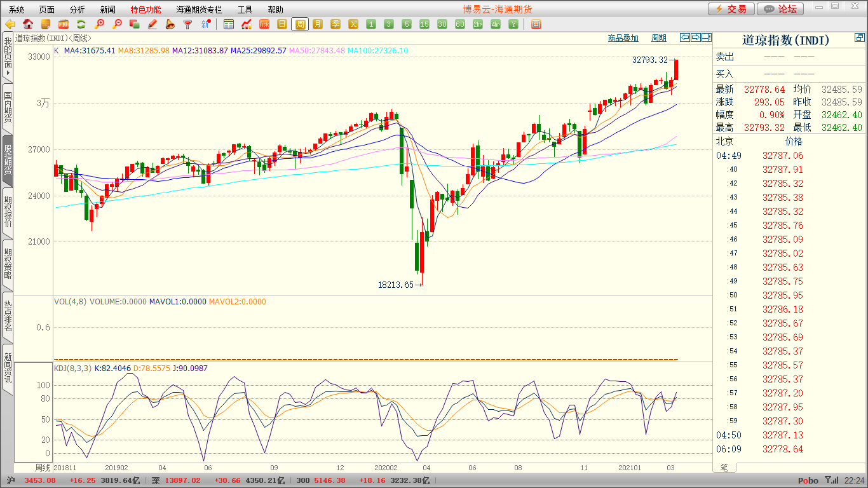Click the 周线 label at chart bottom
This screenshot has height=488, width=868.
click(41, 467)
